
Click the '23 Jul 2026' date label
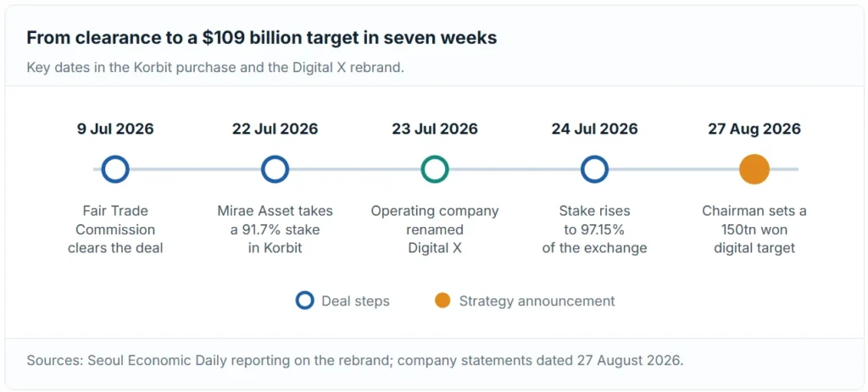(x=435, y=129)
